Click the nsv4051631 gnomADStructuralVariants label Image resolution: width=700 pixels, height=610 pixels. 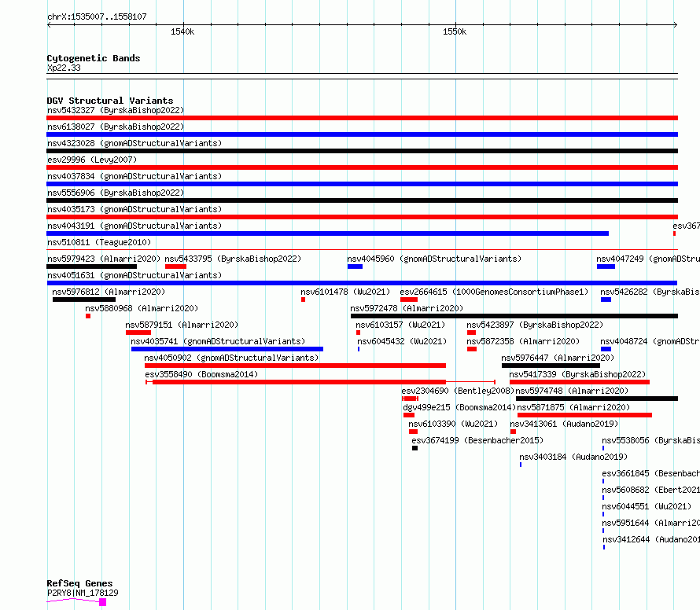click(134, 275)
